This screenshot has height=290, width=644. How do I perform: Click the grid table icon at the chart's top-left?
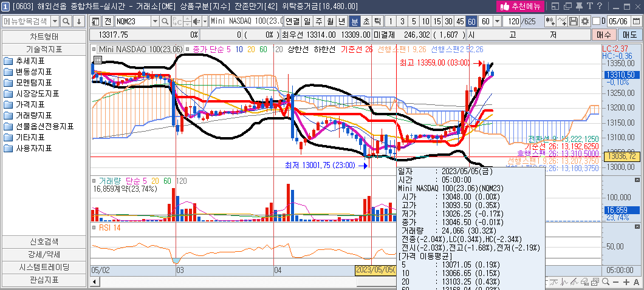[97, 60]
